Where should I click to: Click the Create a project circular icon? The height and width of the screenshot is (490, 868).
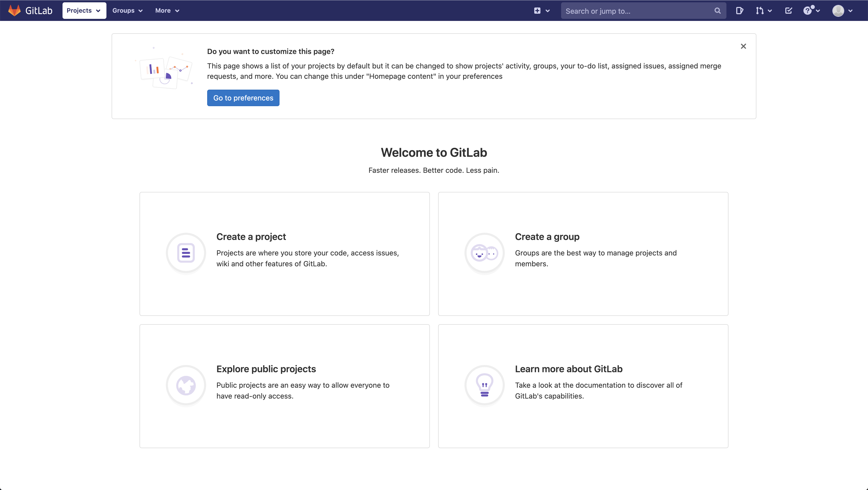click(186, 253)
